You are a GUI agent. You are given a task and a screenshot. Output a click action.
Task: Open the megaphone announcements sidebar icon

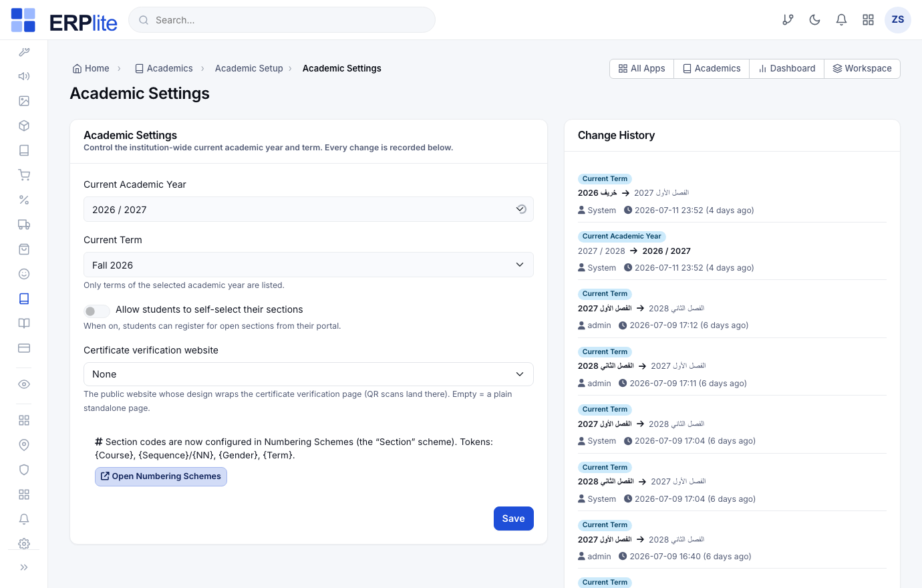tap(24, 76)
